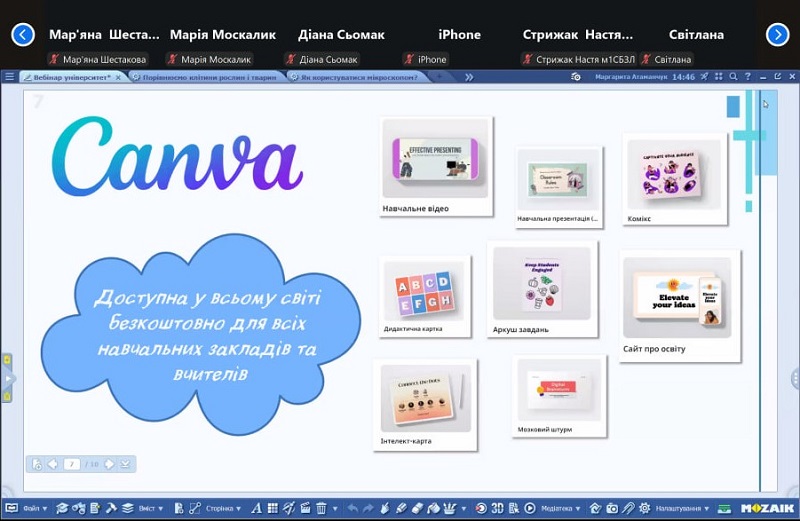Screen dimensions: 800x521
Task: Open the Вміст menu
Action: click(x=150, y=508)
